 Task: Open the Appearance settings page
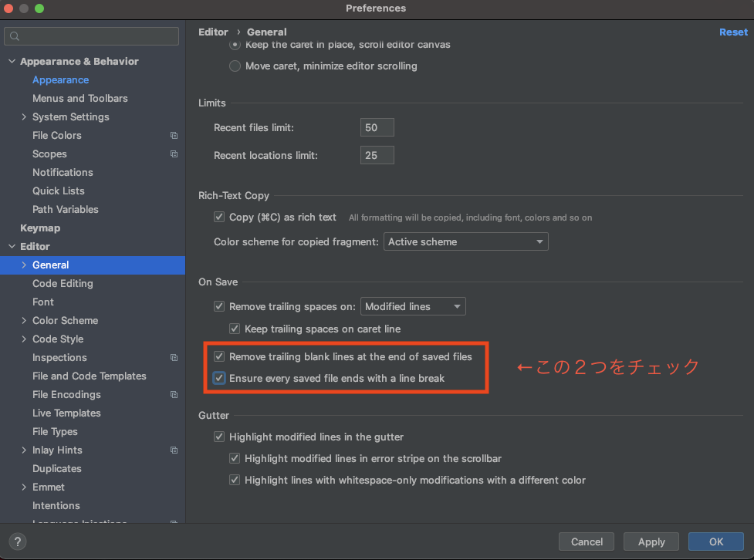pos(61,79)
